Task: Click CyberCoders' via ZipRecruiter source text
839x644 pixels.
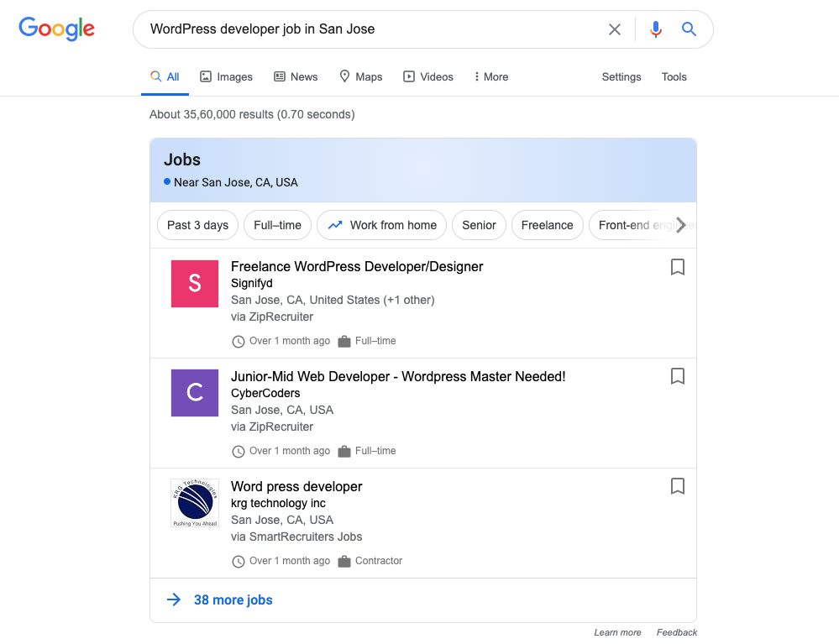Action: (x=272, y=427)
